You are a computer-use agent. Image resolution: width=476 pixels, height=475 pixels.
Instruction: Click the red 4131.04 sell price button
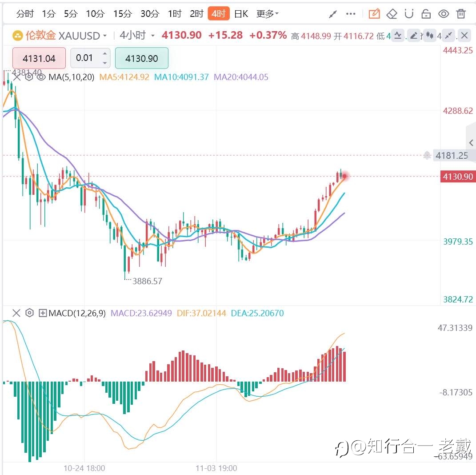click(39, 58)
